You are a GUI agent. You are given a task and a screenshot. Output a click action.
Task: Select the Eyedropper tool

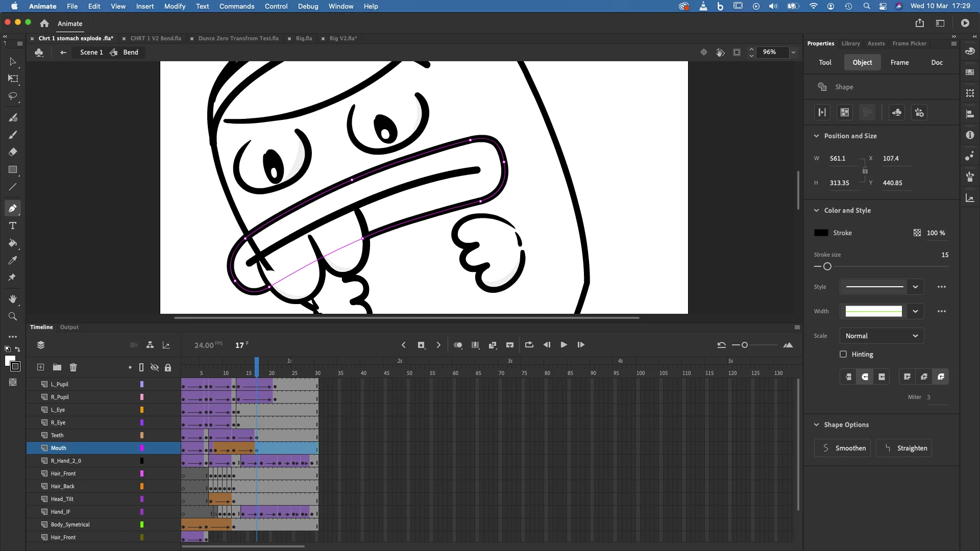click(13, 260)
